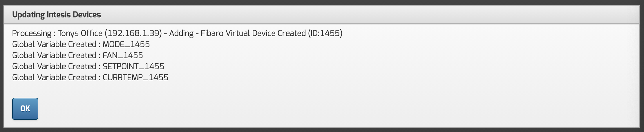Click the SETPOINT_1455 variable name
Screen dimensions: 644x132
pyautogui.click(x=133, y=67)
